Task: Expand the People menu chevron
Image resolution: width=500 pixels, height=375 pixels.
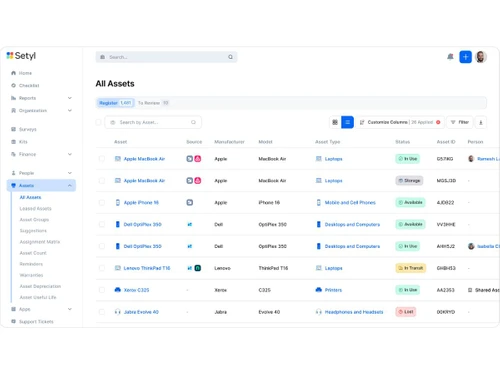Action: [x=70, y=173]
